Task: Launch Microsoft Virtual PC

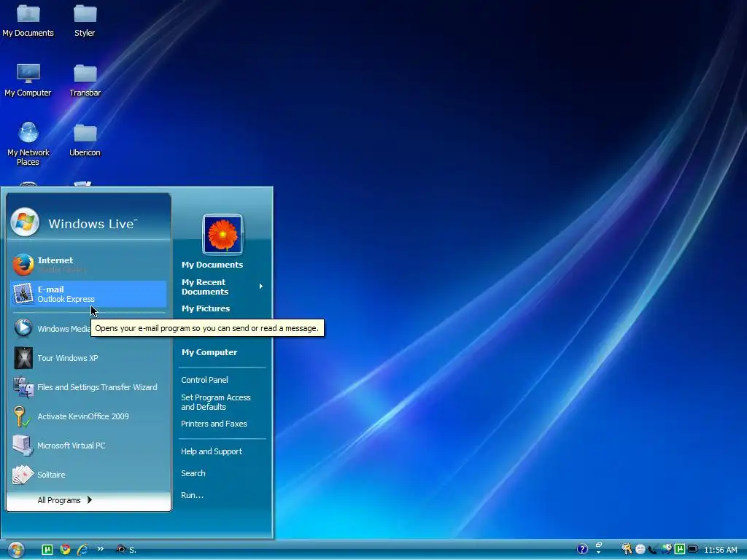Action: [x=88, y=446]
